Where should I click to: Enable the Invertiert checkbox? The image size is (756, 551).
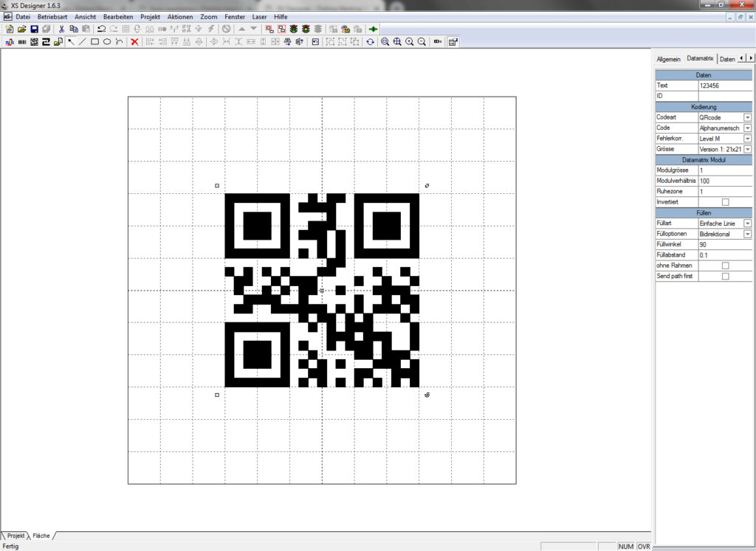[x=725, y=202]
